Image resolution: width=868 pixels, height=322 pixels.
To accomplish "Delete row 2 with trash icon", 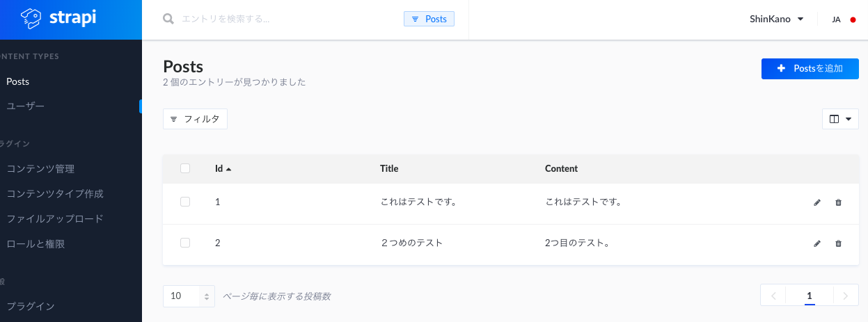I will [x=838, y=243].
